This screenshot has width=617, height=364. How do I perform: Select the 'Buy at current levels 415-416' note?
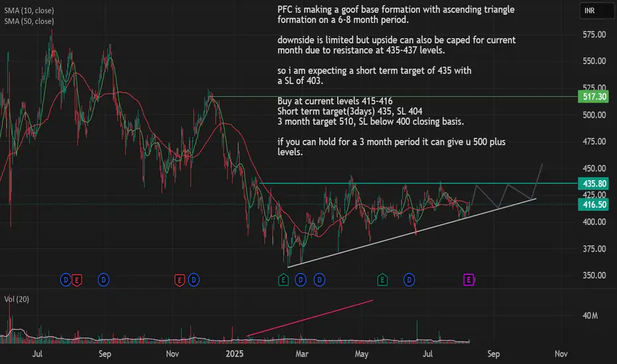coord(335,101)
